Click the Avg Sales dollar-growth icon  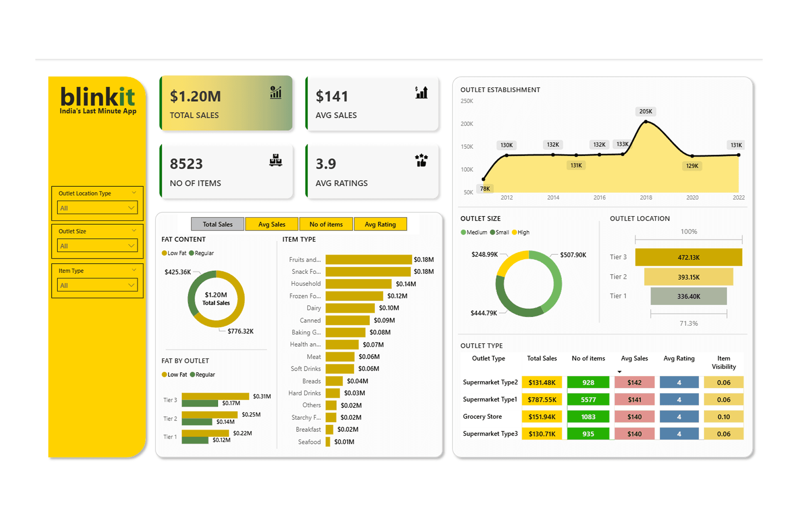(x=421, y=92)
